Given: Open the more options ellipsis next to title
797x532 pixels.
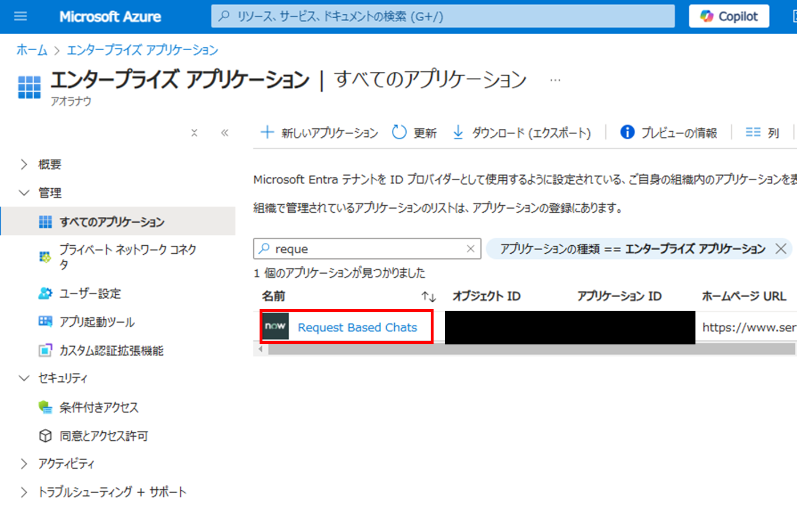Looking at the screenshot, I should [x=555, y=80].
